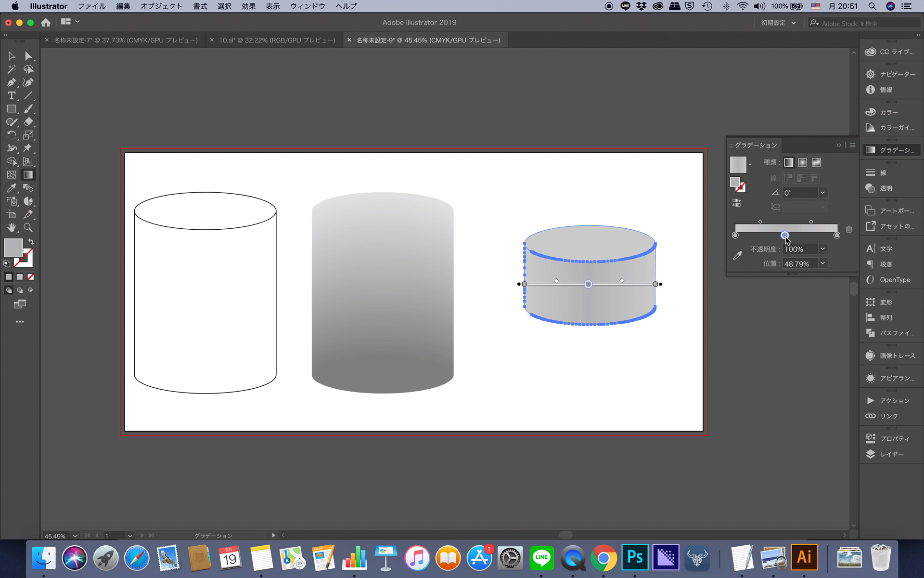The image size is (924, 578).
Task: Open the 初期設定 workspace switcher
Action: [778, 23]
